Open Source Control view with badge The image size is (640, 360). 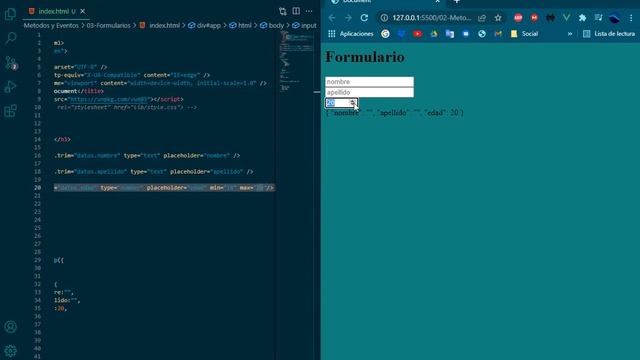(11, 63)
